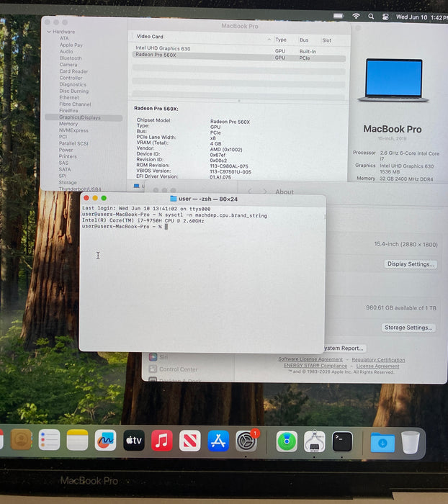This screenshot has width=448, height=504.
Task: Open Contacts from the Dock
Action: click(21, 440)
